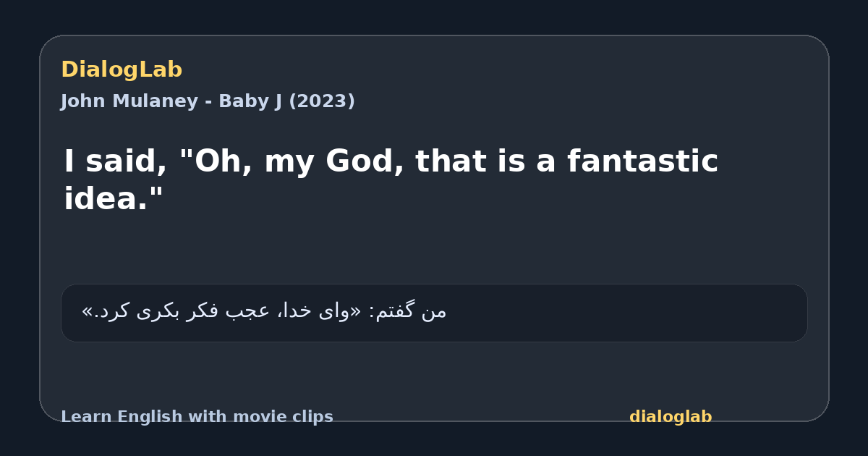Select the word "fantastic" in the quote
Screen dimensions: 868x456
[642, 161]
